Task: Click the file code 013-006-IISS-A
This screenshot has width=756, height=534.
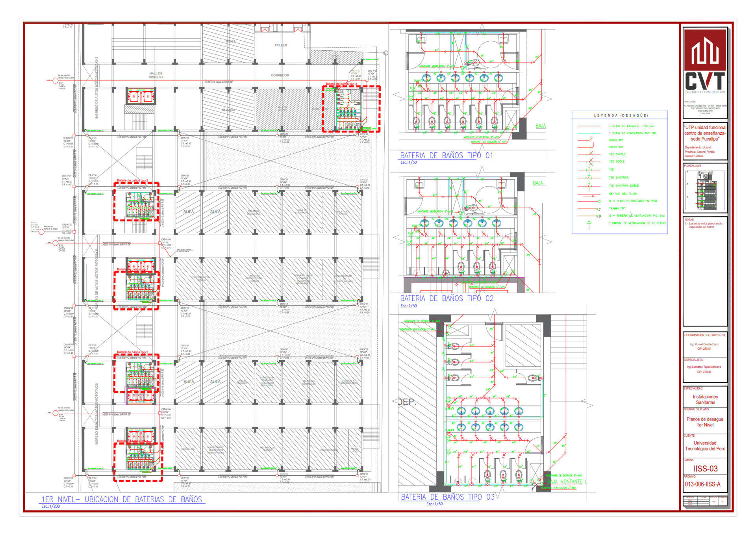Action: click(x=702, y=484)
